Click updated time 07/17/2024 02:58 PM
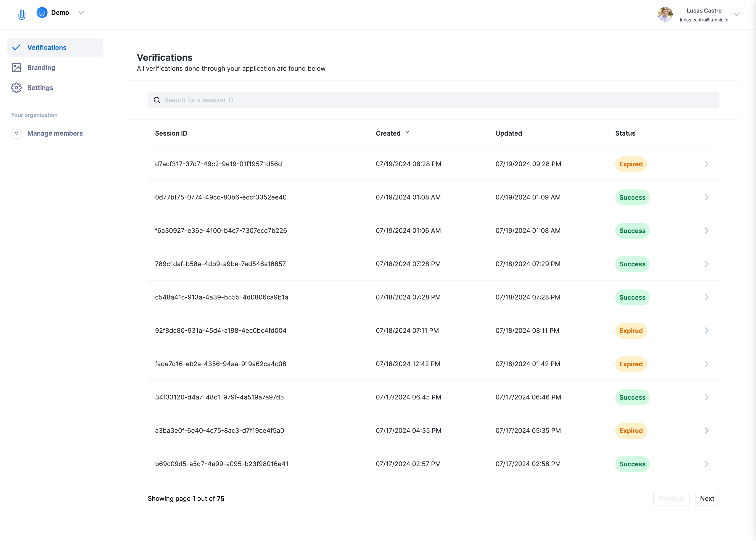The width and height of the screenshot is (756, 541). 528,464
